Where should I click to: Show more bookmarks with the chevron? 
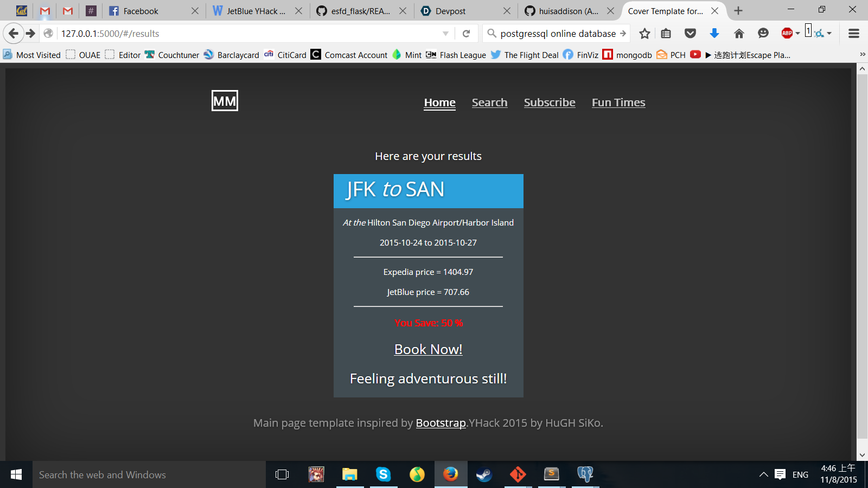coord(863,55)
